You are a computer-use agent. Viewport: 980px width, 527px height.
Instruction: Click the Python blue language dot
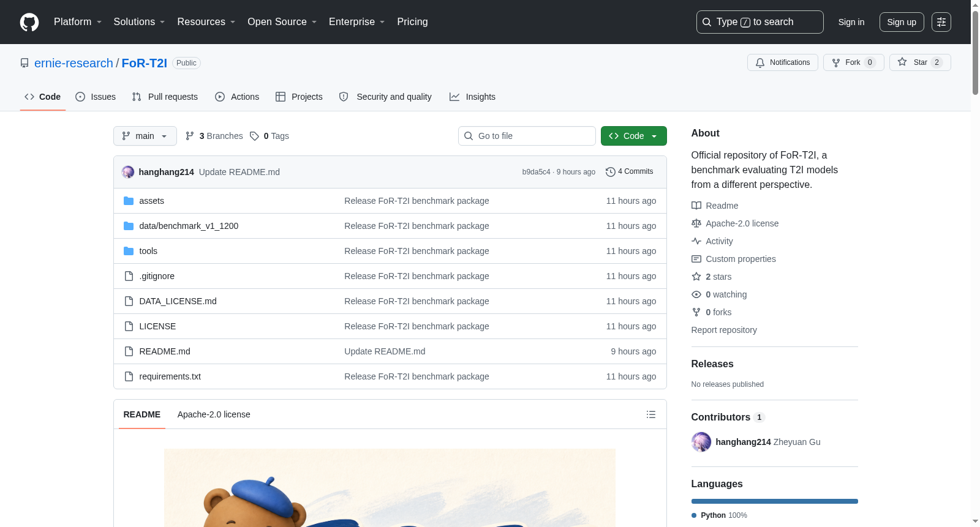pos(694,515)
